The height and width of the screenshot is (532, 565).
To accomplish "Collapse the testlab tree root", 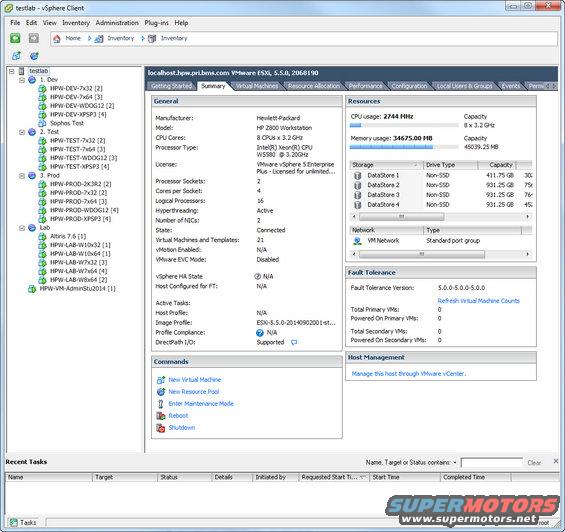I will 12,71.
